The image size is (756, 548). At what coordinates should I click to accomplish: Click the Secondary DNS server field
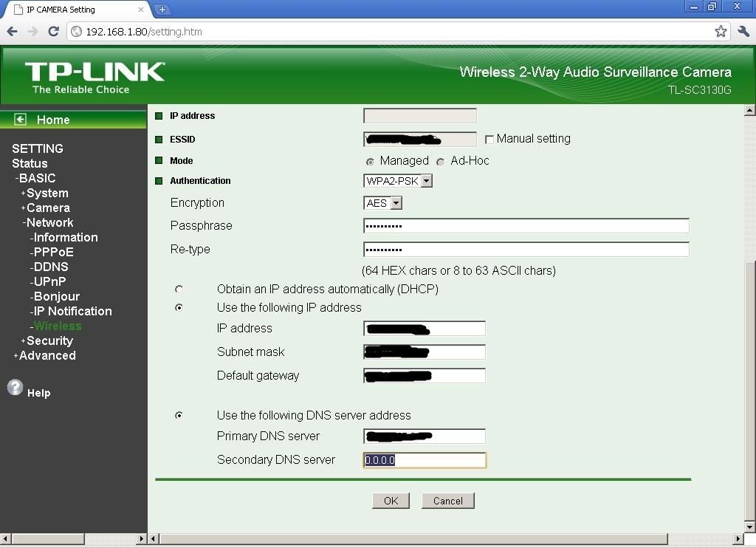tap(425, 460)
